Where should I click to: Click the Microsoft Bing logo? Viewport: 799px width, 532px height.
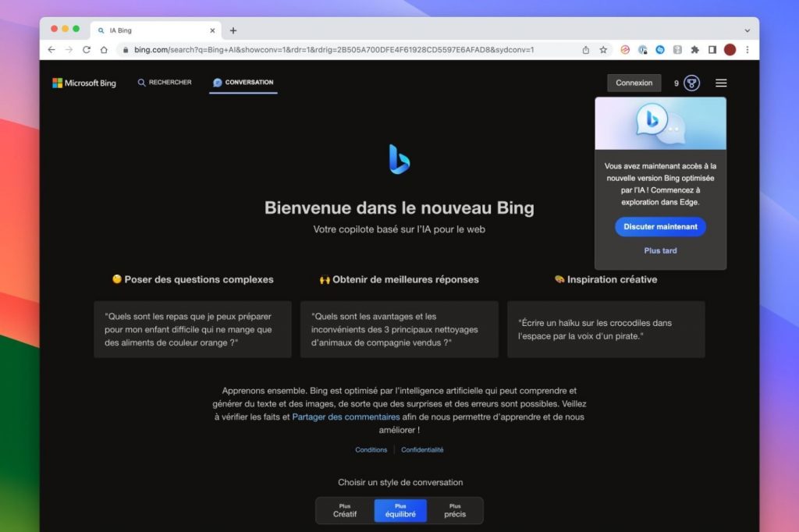pos(84,83)
